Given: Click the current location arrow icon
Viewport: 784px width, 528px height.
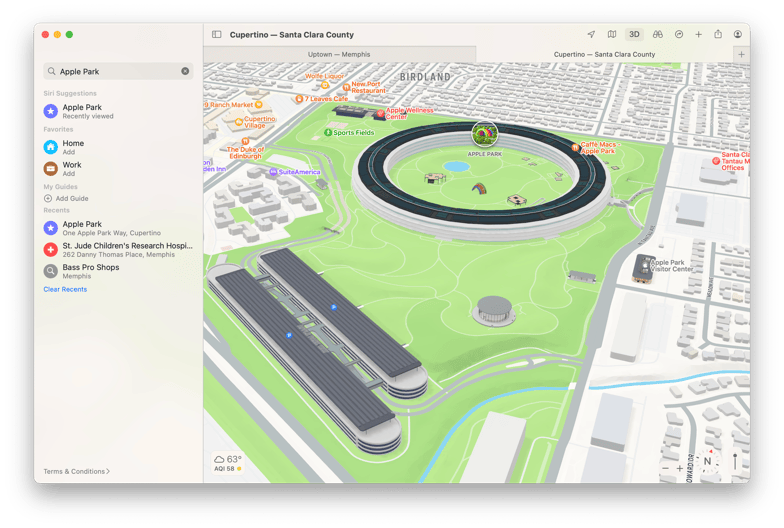Looking at the screenshot, I should [591, 34].
